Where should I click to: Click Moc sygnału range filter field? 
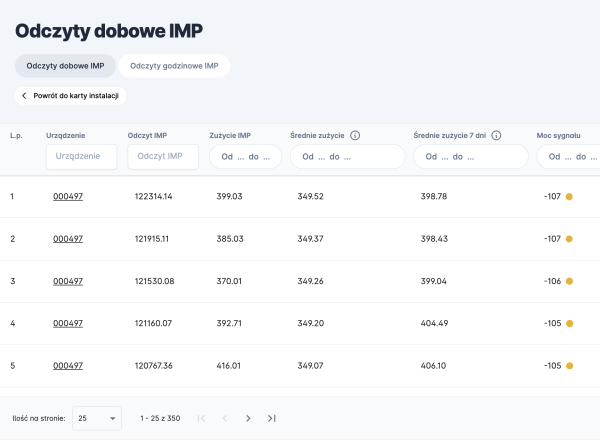tap(570, 157)
